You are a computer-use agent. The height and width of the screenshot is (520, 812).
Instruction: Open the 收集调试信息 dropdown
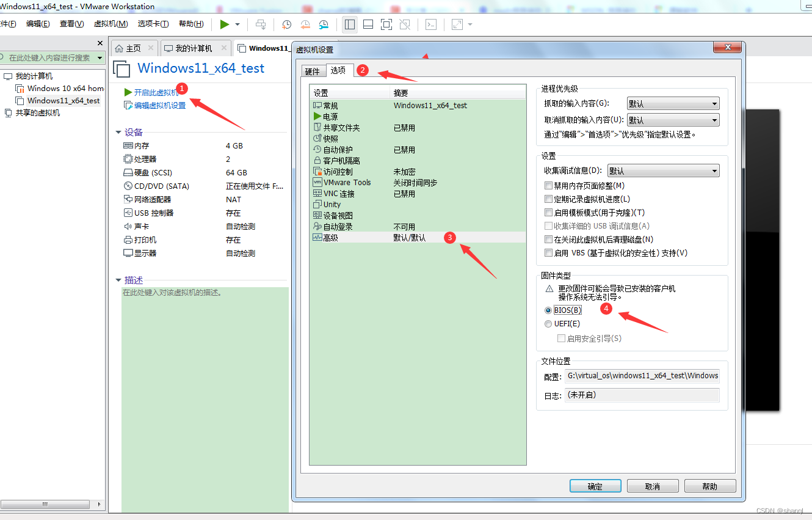pos(663,171)
